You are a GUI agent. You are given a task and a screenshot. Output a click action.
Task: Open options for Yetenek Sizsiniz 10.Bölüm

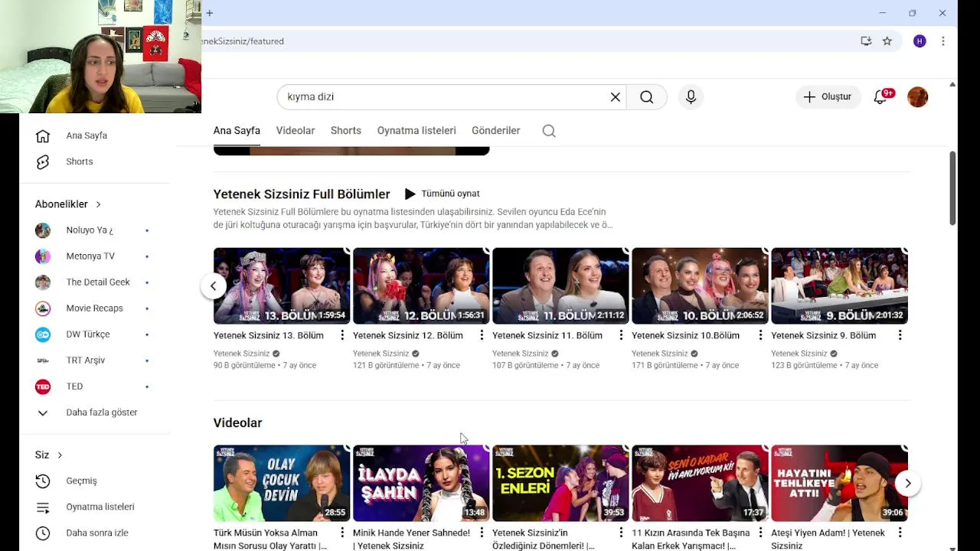tap(760, 335)
